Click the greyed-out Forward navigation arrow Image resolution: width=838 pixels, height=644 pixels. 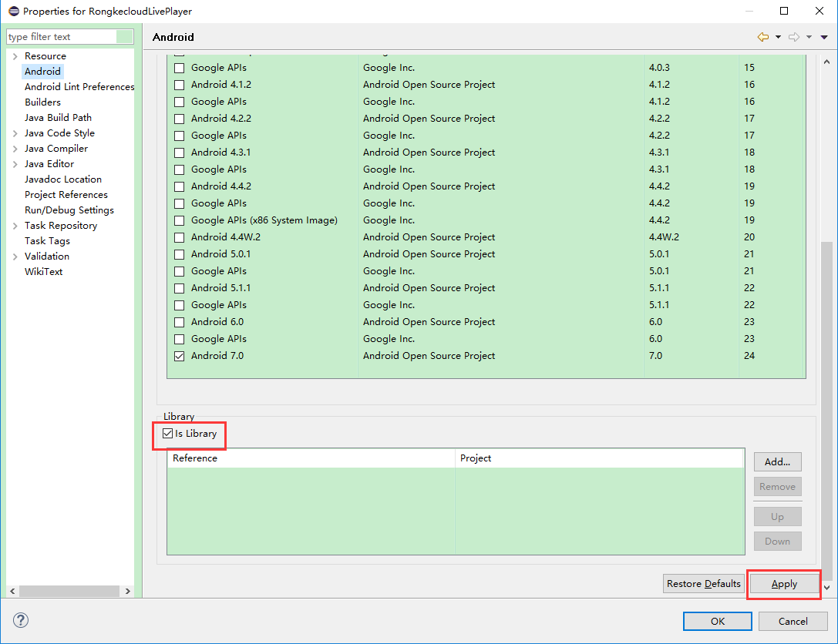pos(794,37)
